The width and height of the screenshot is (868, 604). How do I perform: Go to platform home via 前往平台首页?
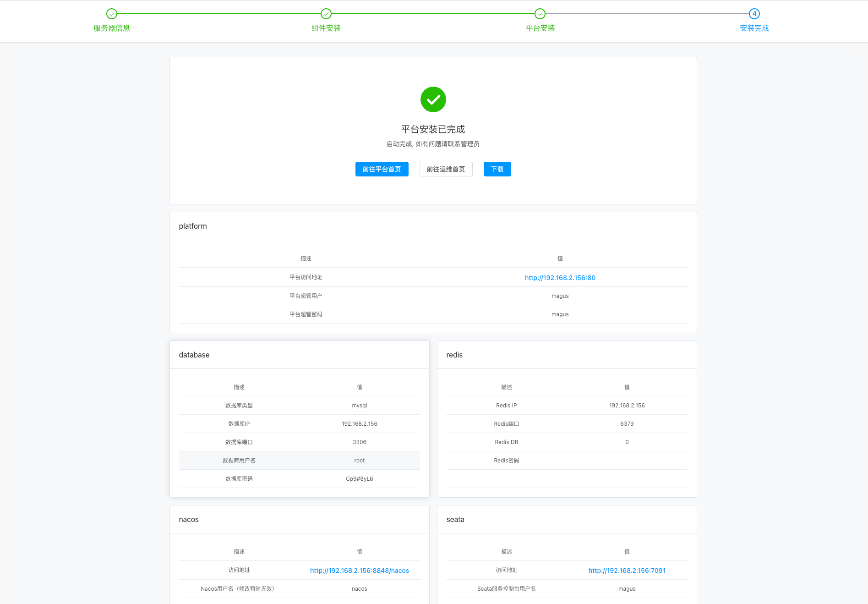pos(382,169)
